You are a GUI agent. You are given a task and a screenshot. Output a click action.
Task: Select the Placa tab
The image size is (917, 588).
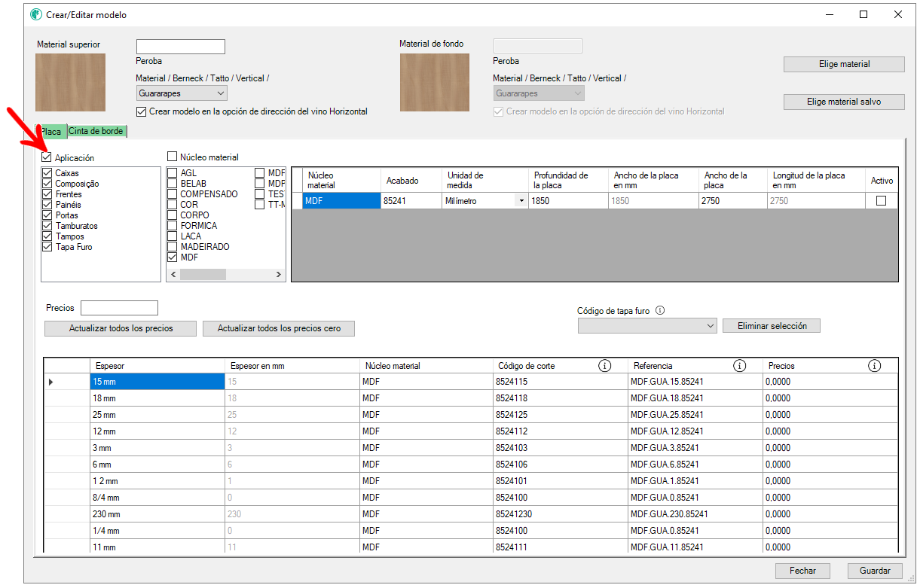click(x=51, y=131)
